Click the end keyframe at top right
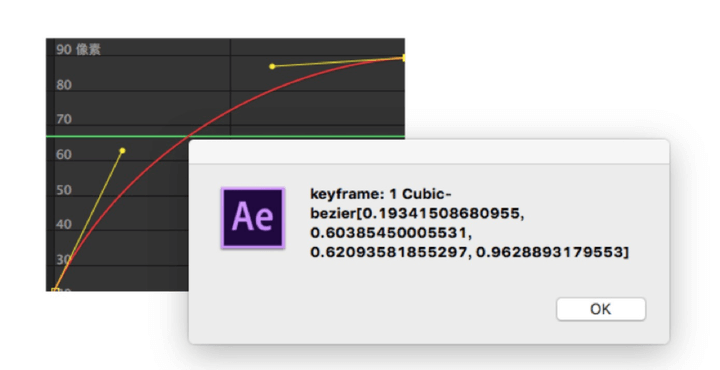This screenshot has width=720, height=370. coord(403,58)
